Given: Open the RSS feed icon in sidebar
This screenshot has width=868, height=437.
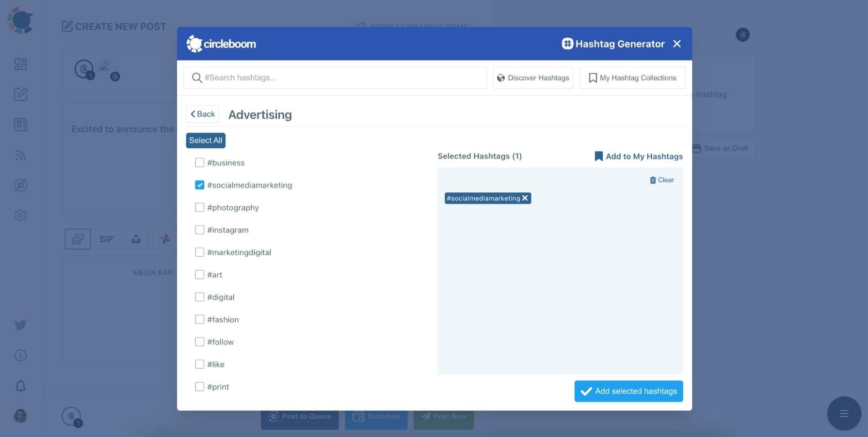Looking at the screenshot, I should pos(20,155).
